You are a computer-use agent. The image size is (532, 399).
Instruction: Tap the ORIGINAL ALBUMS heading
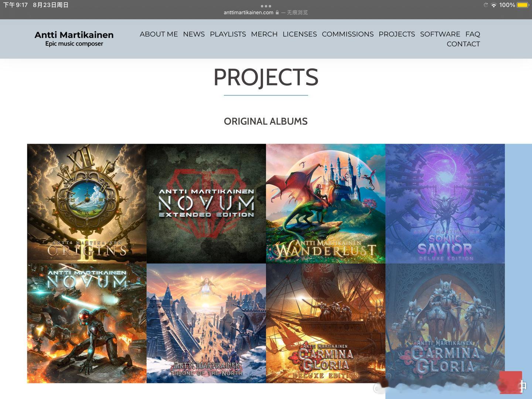tap(266, 122)
